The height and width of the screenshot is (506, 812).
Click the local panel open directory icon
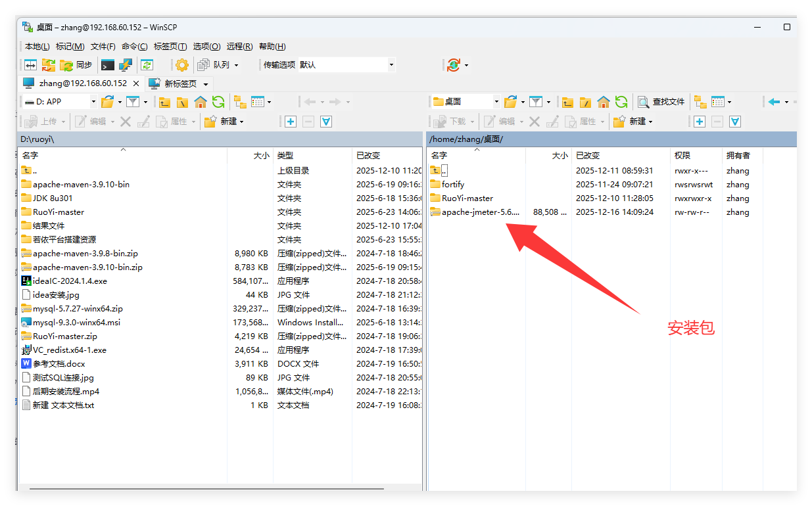(x=107, y=102)
